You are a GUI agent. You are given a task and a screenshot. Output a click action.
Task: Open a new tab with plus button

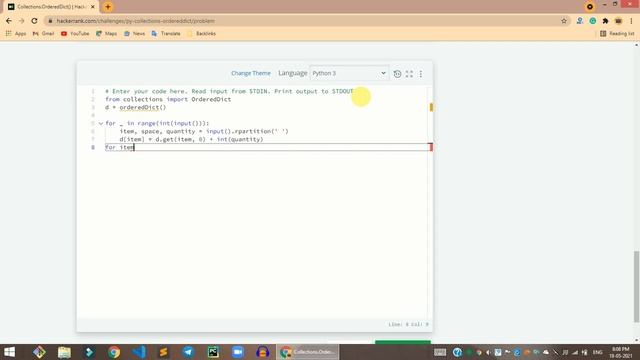(108, 7)
